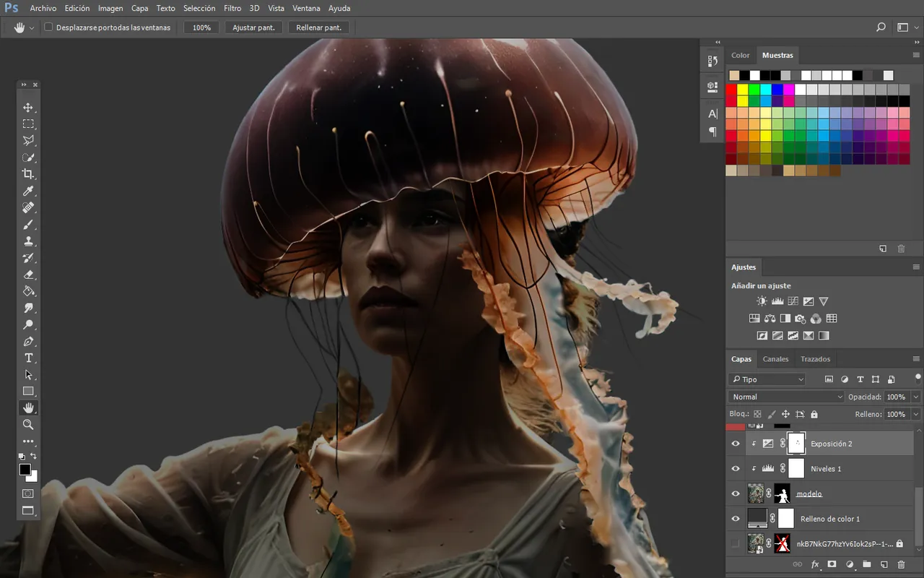Select the Pen tool
The height and width of the screenshot is (578, 924).
coord(28,341)
